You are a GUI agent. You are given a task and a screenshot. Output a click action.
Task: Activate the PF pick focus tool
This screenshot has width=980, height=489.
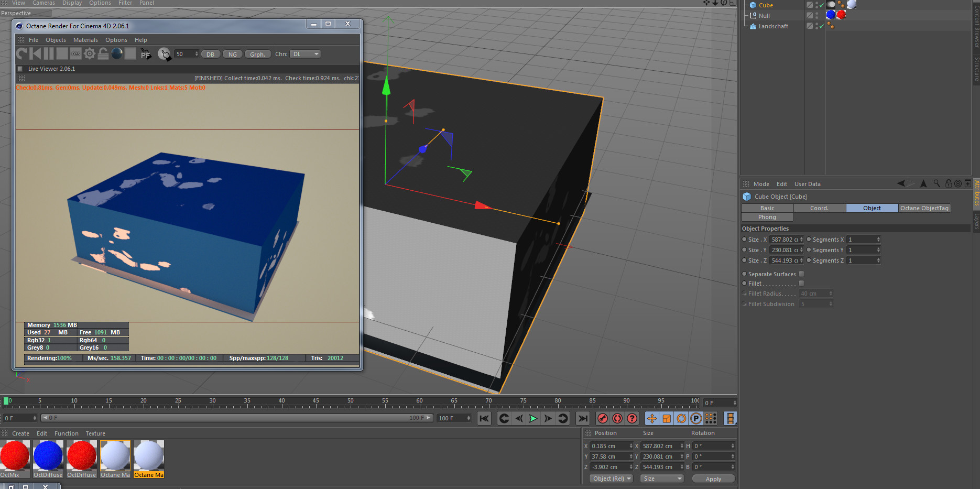[x=146, y=54]
